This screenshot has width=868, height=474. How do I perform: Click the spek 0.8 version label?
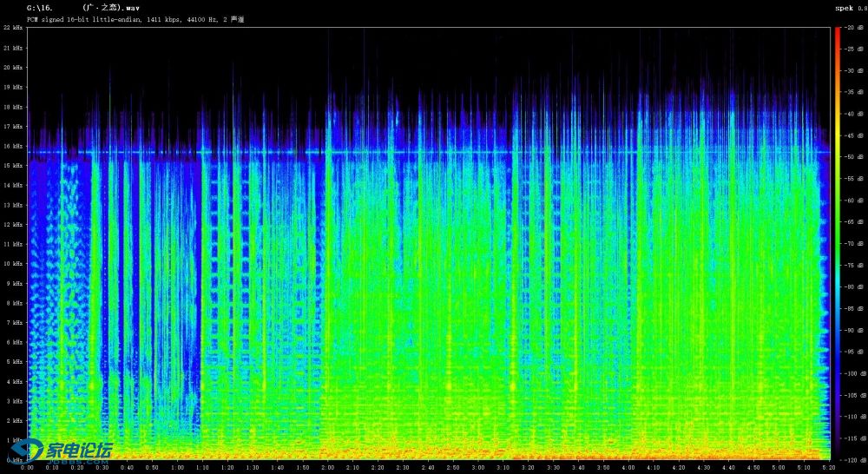click(851, 9)
